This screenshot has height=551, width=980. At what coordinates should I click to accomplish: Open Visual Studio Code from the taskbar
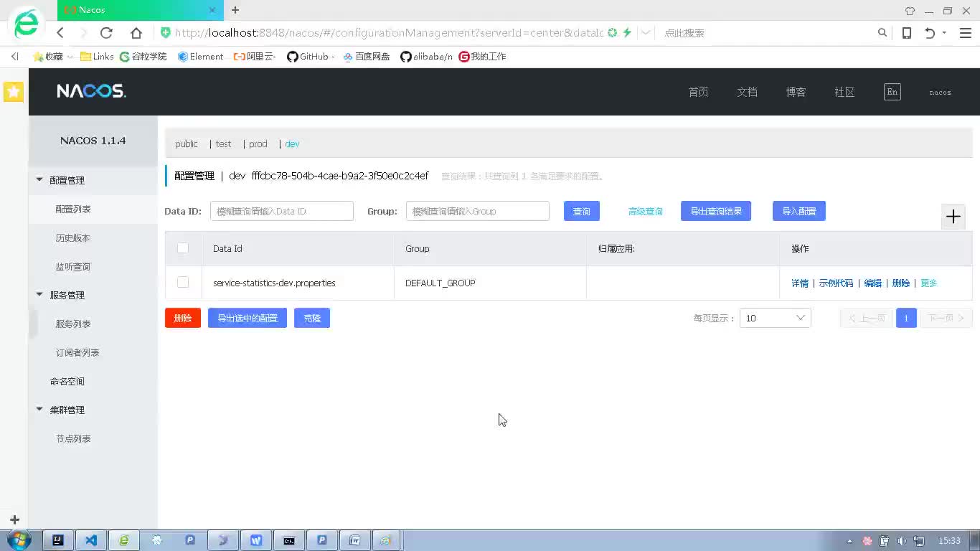click(91, 540)
